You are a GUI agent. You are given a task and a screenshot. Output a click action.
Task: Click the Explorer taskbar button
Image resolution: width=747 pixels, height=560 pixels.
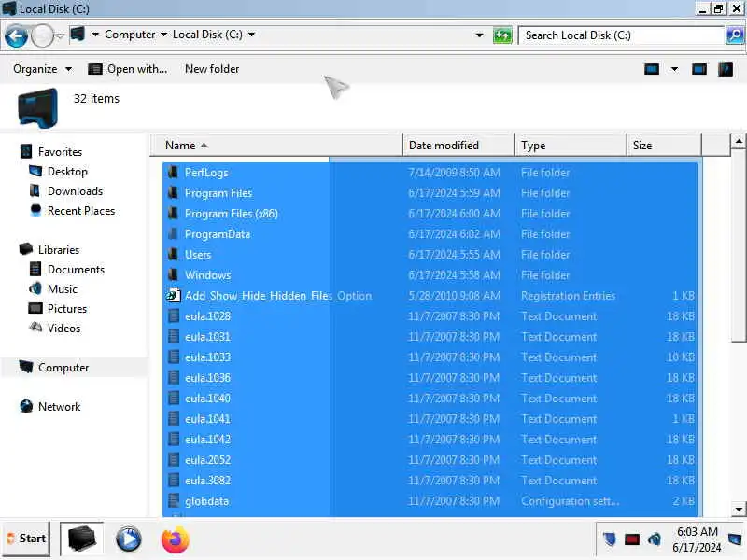pos(81,539)
